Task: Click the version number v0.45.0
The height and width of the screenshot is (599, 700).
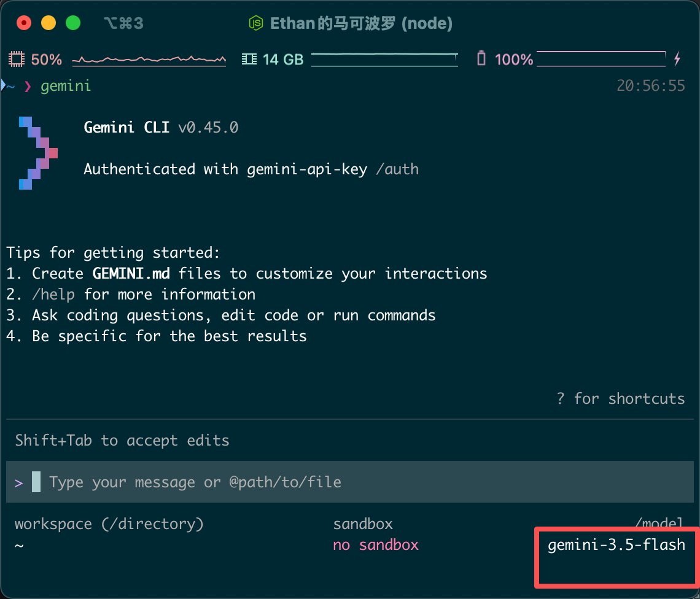Action: [208, 128]
